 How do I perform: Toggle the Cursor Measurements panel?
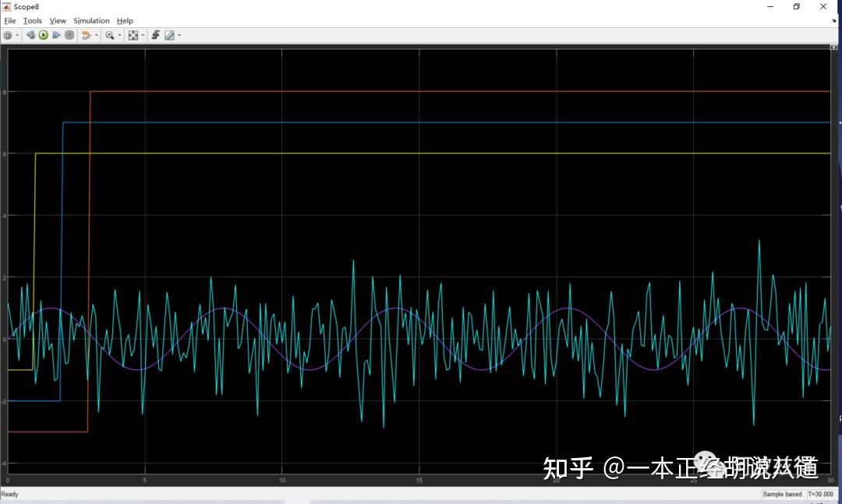pyautogui.click(x=156, y=35)
